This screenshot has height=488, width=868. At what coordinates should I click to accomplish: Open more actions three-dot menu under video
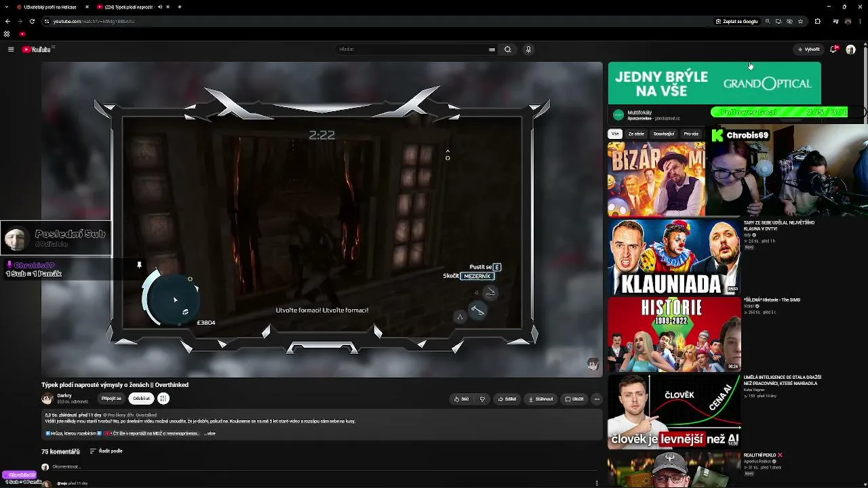[x=597, y=399]
